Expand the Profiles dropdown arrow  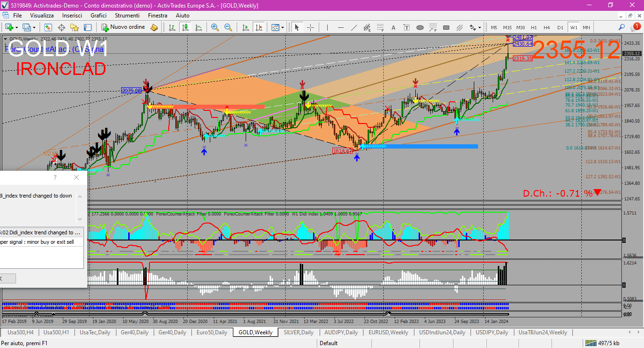34,27
